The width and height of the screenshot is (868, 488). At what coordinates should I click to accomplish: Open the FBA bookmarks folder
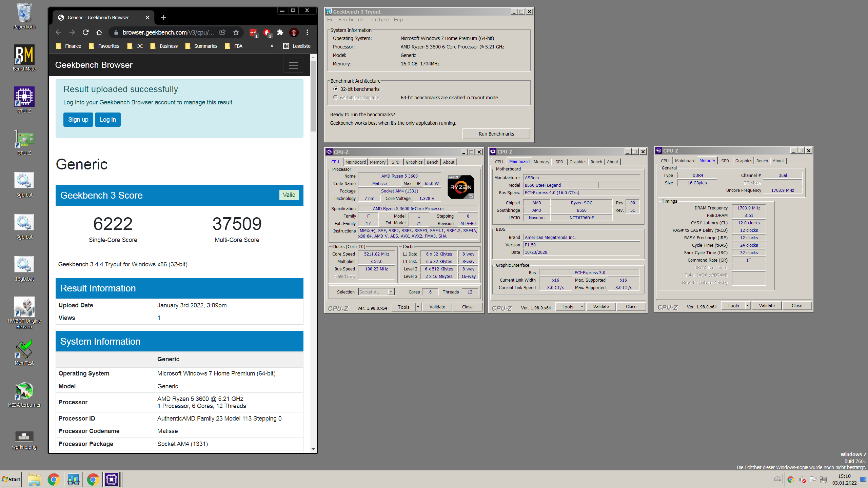pyautogui.click(x=234, y=46)
